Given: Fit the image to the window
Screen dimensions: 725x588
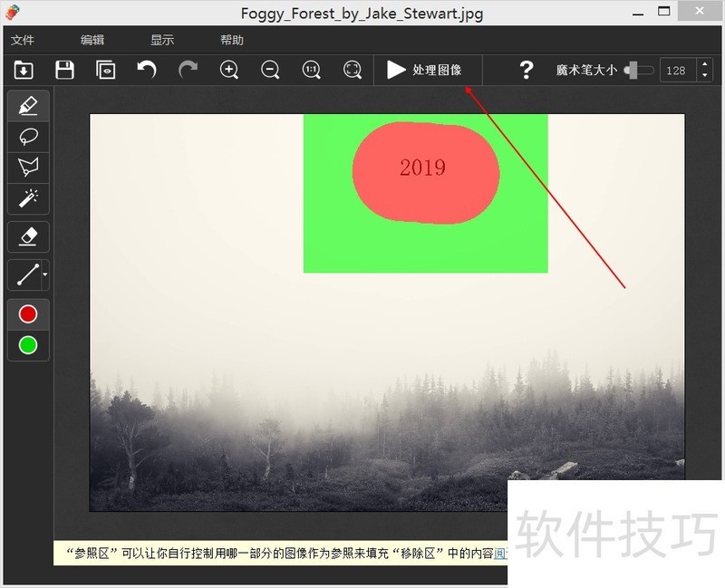Looking at the screenshot, I should [x=352, y=70].
